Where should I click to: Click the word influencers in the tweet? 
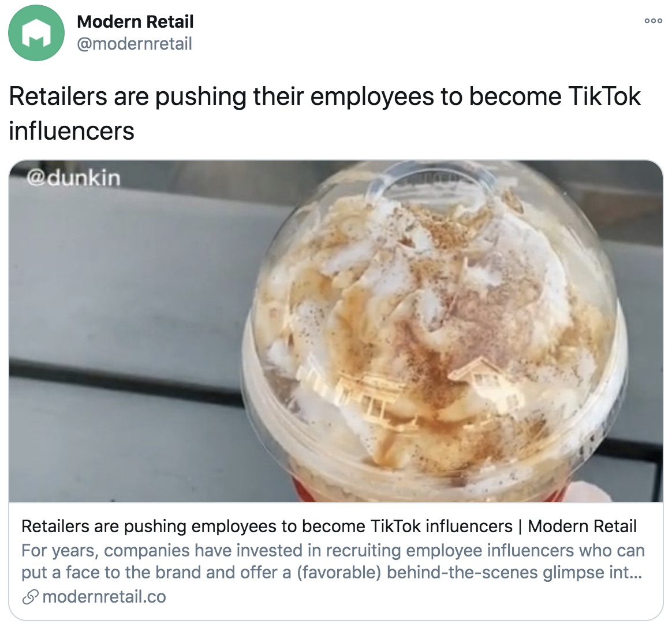(x=72, y=130)
